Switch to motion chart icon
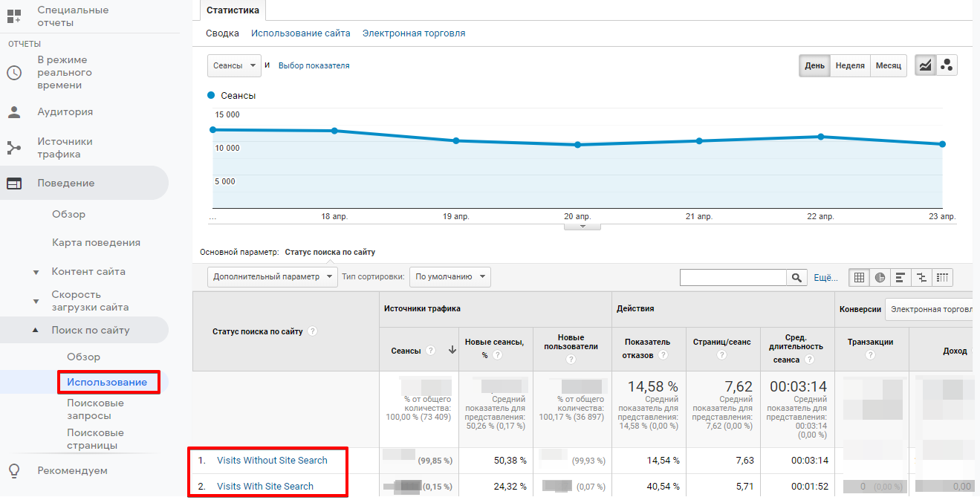This screenshot has height=500, width=980. (x=947, y=65)
